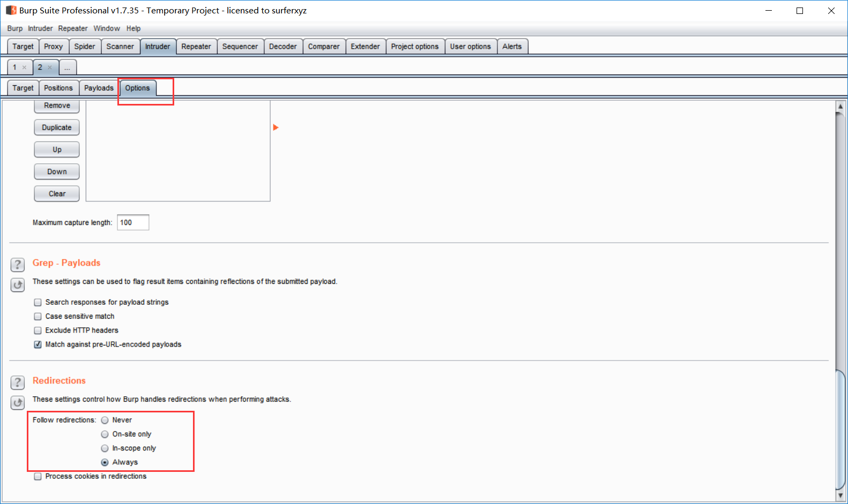This screenshot has height=504, width=848.
Task: Click the Grep - Payloads heading
Action: tap(66, 263)
